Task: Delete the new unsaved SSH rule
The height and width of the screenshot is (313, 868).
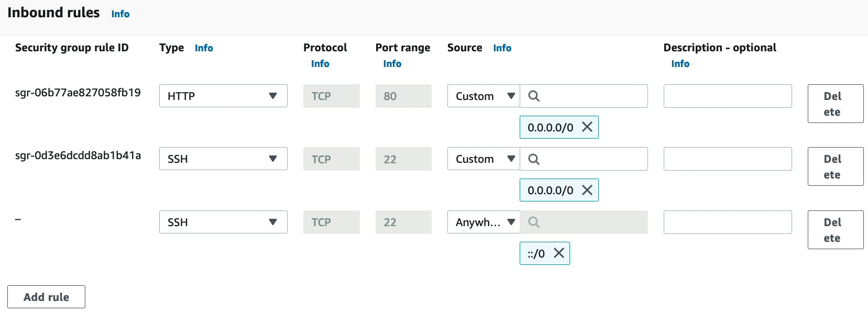Action: 835,230
